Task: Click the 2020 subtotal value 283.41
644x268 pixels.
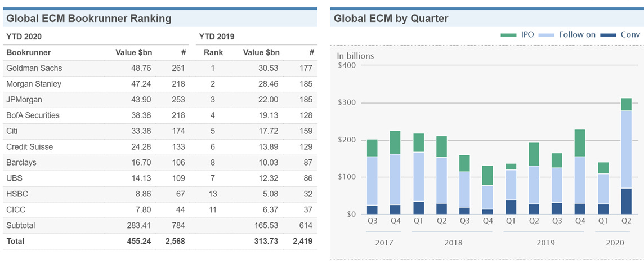Action: click(x=140, y=225)
